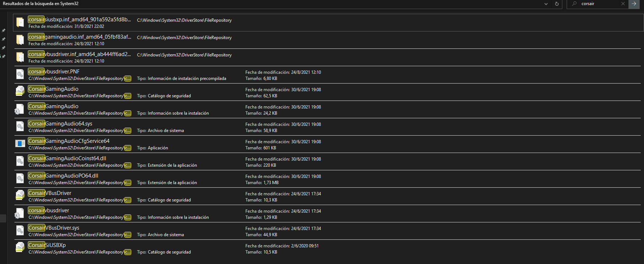Viewport: 644px width, 264px height.
Task: Open the corsairsiusbxp.inf_amd64 folder icon
Action: click(x=20, y=22)
